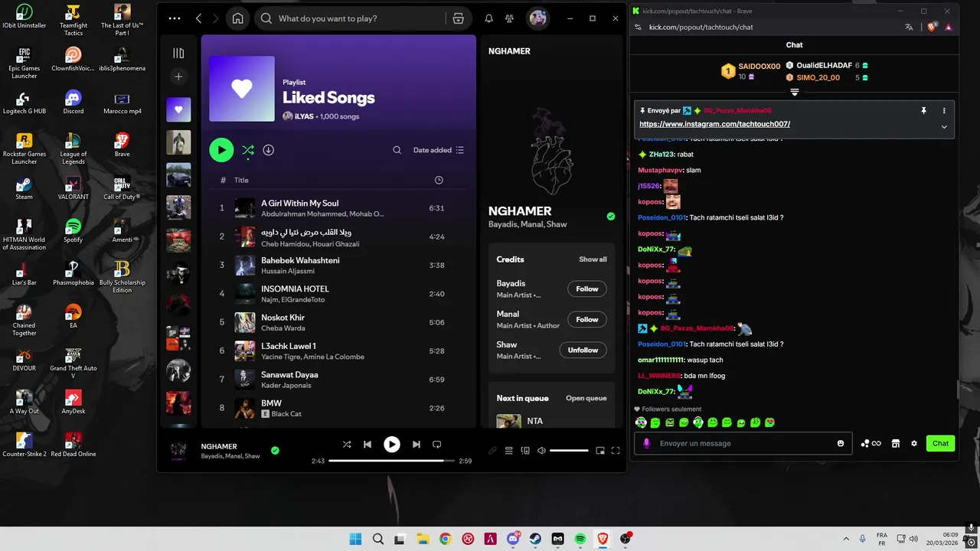Screen dimensions: 980x551
Task: Open the lyrics microphone icon
Action: coord(492,451)
